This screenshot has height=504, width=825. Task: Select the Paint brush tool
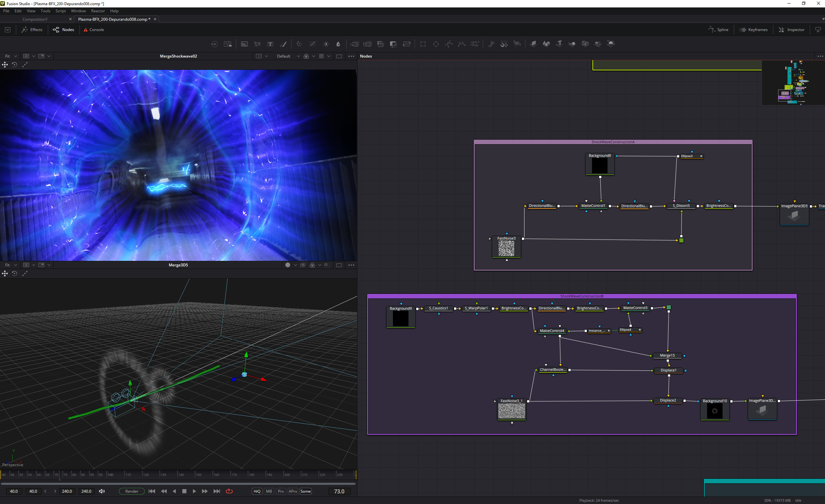coord(283,44)
